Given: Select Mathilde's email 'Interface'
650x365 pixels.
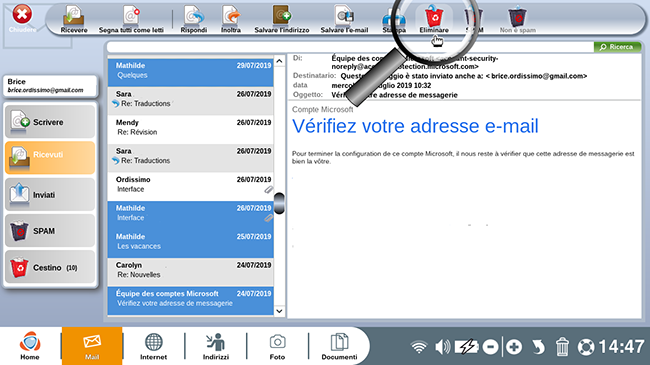Looking at the screenshot, I should [191, 215].
